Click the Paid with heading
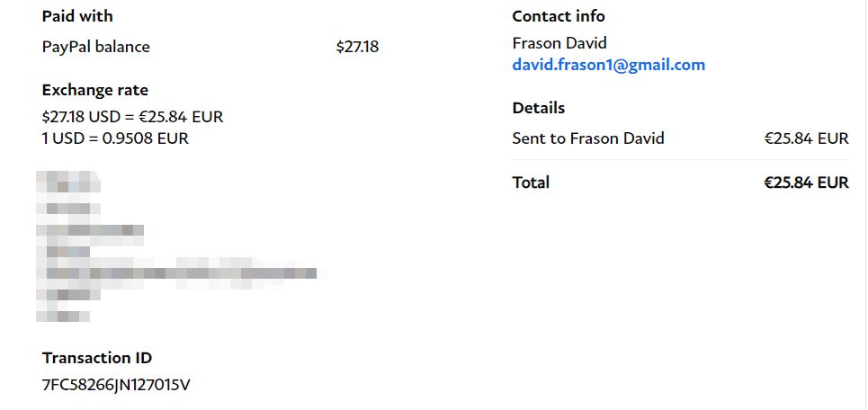 [x=77, y=16]
